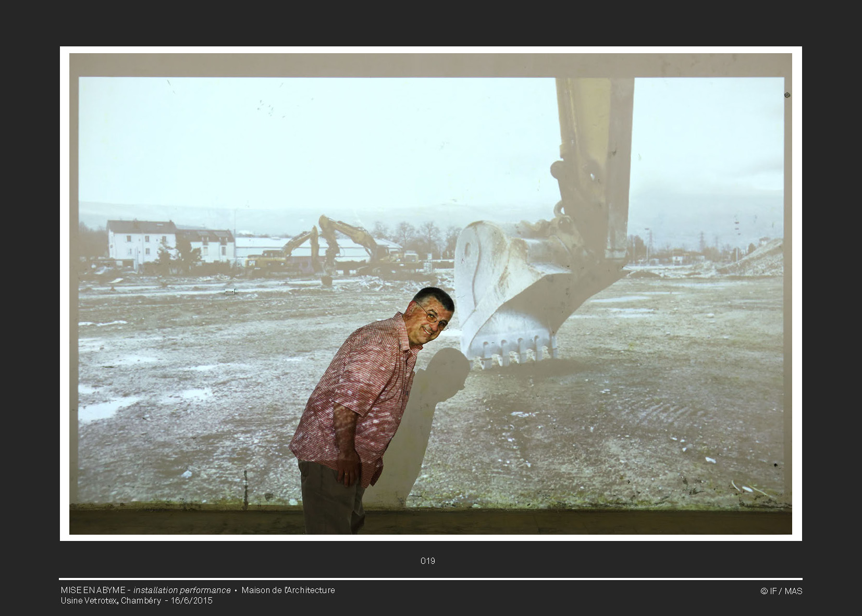The height and width of the screenshot is (616, 862).
Task: Click the page number 019
Action: [427, 561]
